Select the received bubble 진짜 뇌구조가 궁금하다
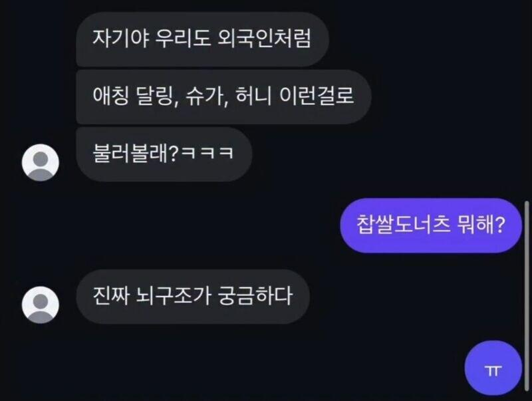 click(x=193, y=297)
